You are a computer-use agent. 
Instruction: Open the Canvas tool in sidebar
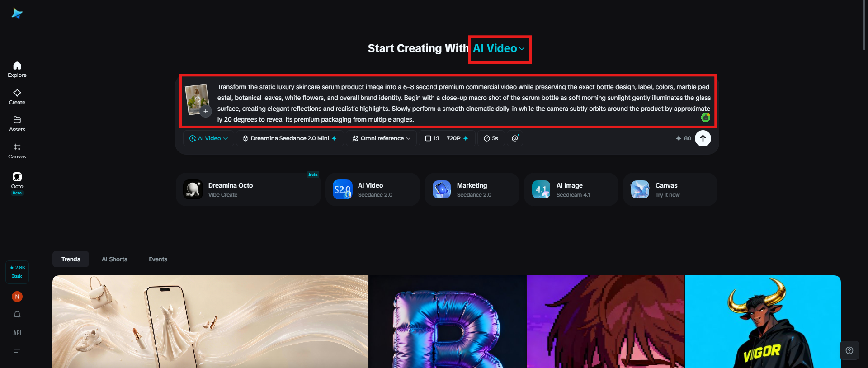coord(17,151)
